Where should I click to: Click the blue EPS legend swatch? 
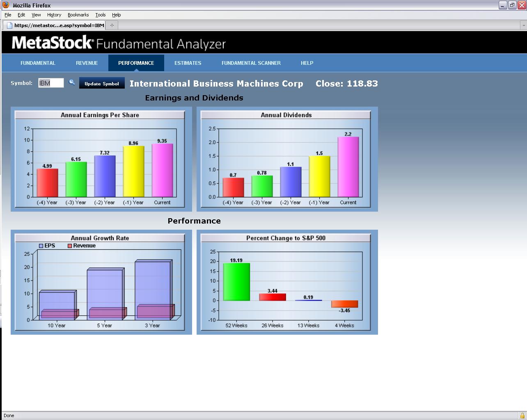coord(41,246)
